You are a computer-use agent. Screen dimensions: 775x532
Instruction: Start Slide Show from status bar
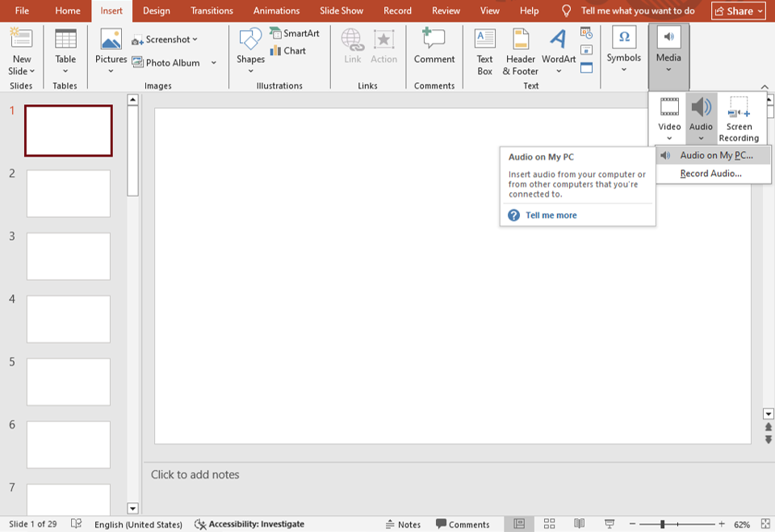607,524
